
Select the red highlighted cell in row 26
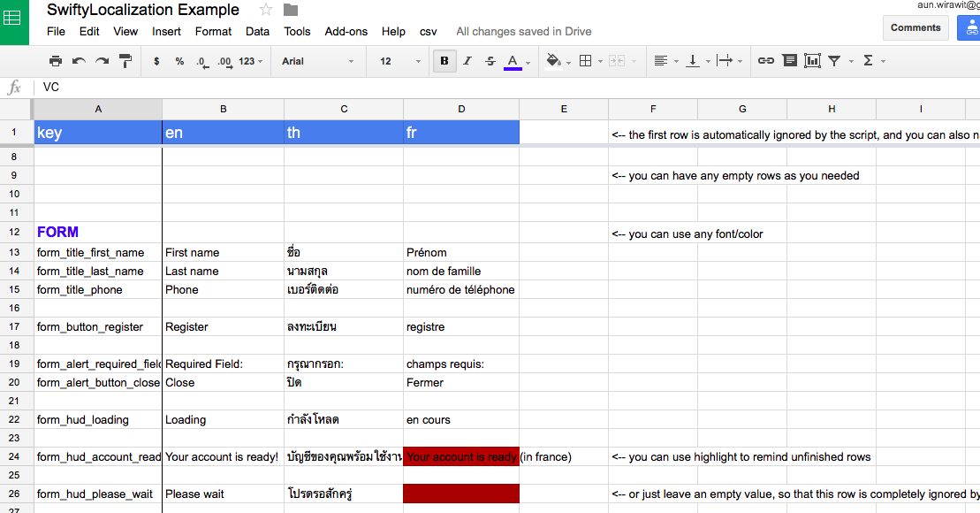pyautogui.click(x=461, y=494)
